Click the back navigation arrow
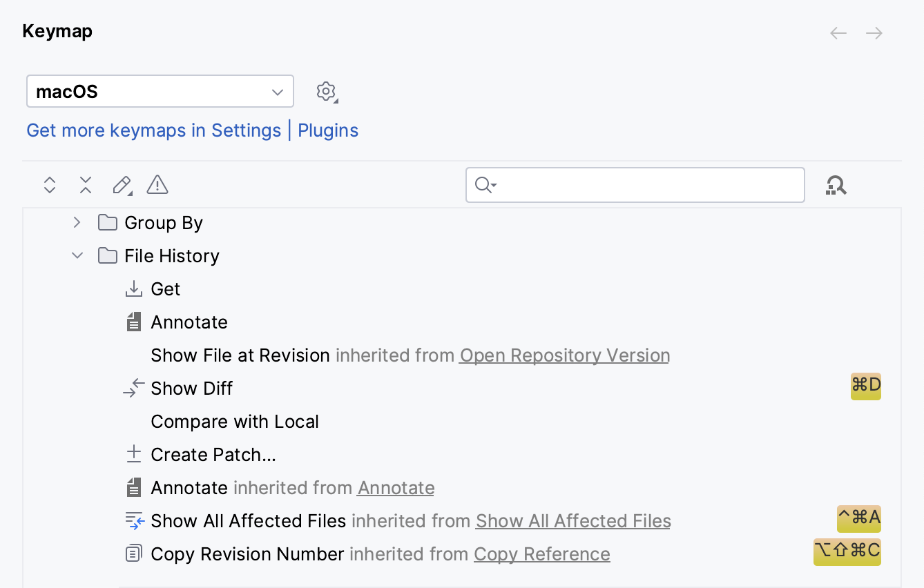Image resolution: width=924 pixels, height=588 pixels. click(838, 33)
